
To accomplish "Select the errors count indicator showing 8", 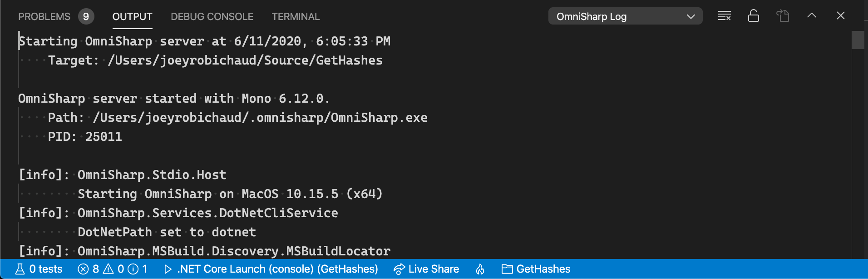I will tap(89, 269).
